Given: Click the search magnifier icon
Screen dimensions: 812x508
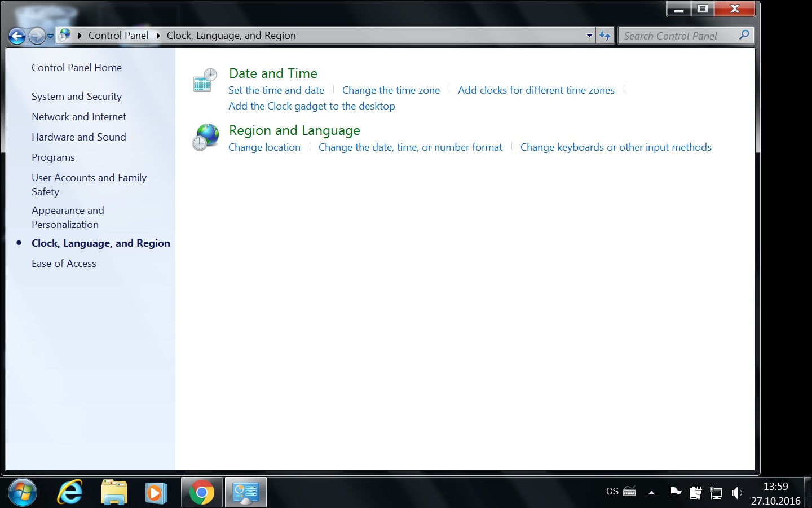Looking at the screenshot, I should pos(744,36).
